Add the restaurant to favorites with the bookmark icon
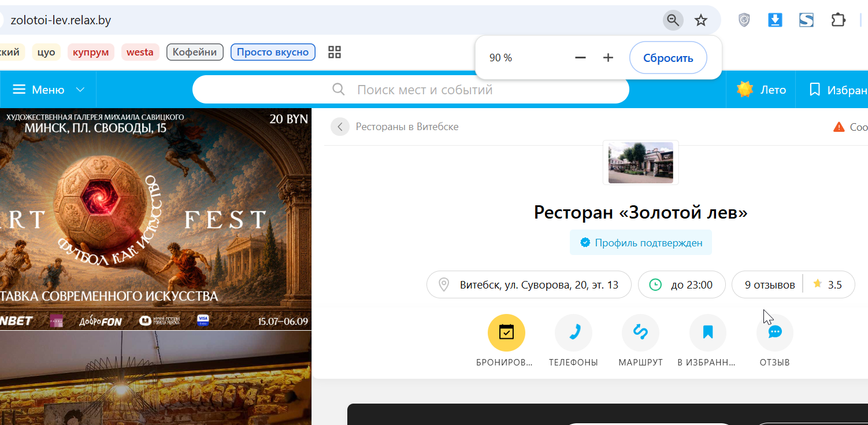 [708, 332]
